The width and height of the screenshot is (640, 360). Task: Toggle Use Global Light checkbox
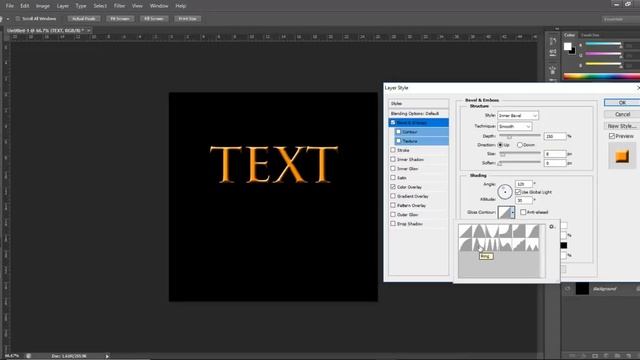(518, 192)
